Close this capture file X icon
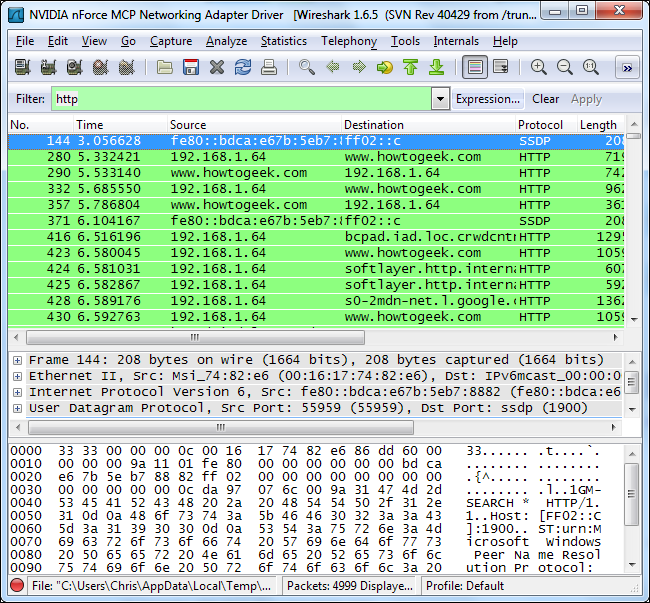Screen dimensions: 650x603 (x=217, y=67)
